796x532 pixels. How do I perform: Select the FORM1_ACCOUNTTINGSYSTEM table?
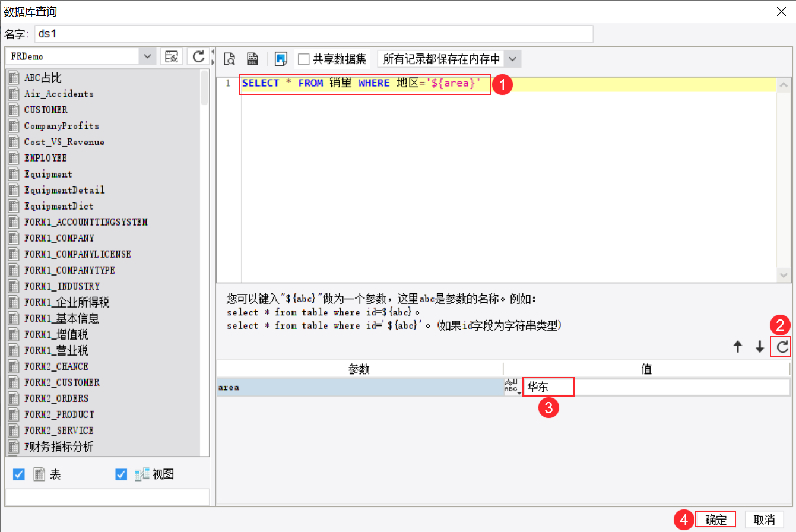click(x=85, y=222)
